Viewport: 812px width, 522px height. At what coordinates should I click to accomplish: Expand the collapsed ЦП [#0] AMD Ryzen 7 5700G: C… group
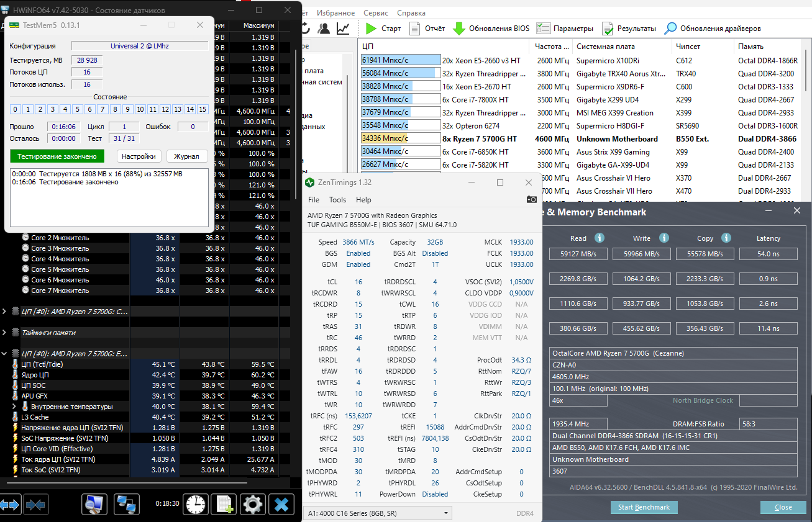coord(5,312)
